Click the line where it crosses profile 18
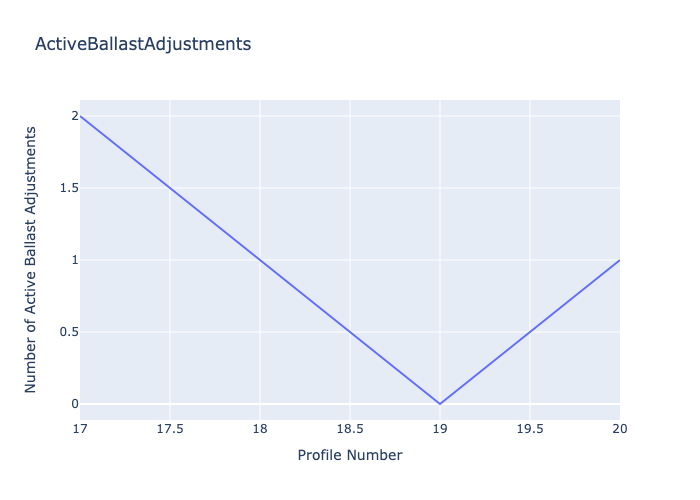 tap(260, 260)
